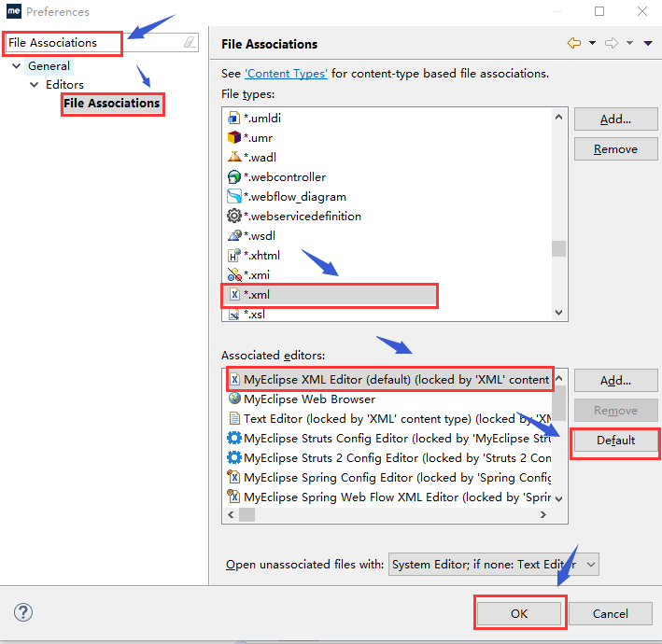Click the *.xmi file type icon
Screen dimensions: 662x644
[234, 274]
